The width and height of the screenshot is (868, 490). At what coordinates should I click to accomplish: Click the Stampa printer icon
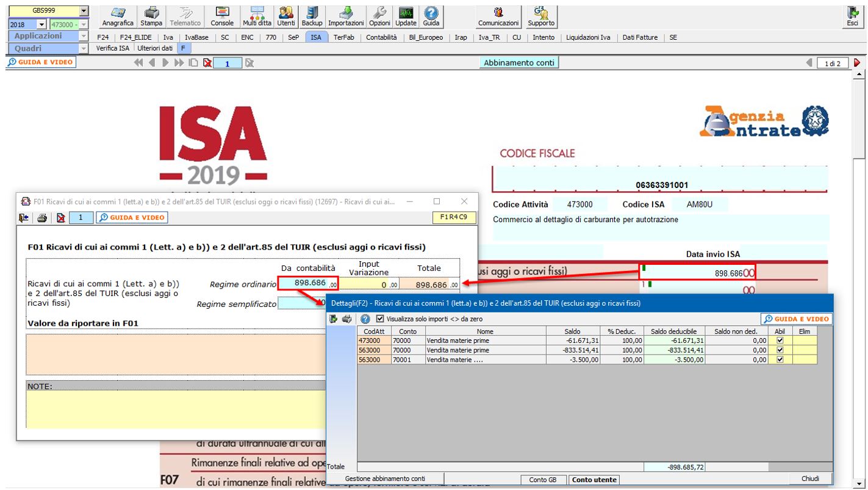tap(151, 15)
